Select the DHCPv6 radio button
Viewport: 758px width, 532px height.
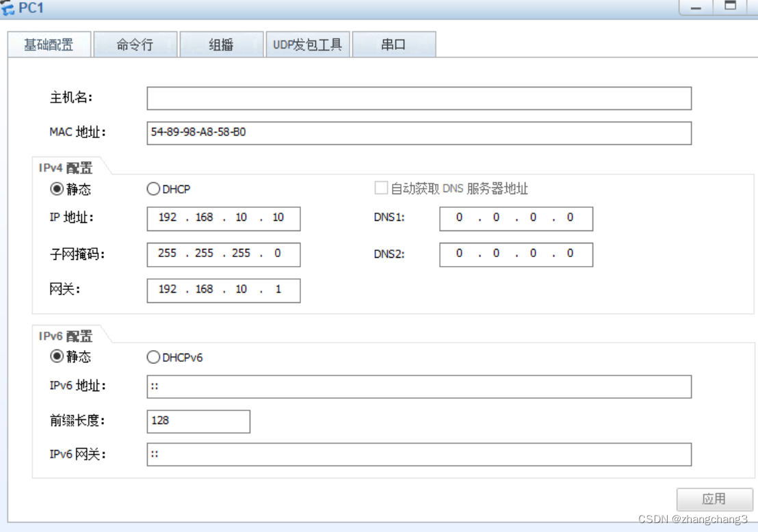coord(153,357)
